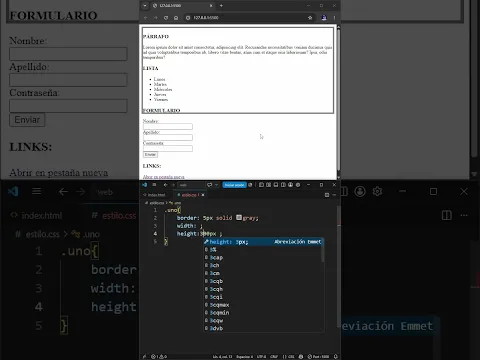Image resolution: width=480 pixels, height=360 pixels.
Task: Open the errors and warnings status indicator
Action: point(159,356)
